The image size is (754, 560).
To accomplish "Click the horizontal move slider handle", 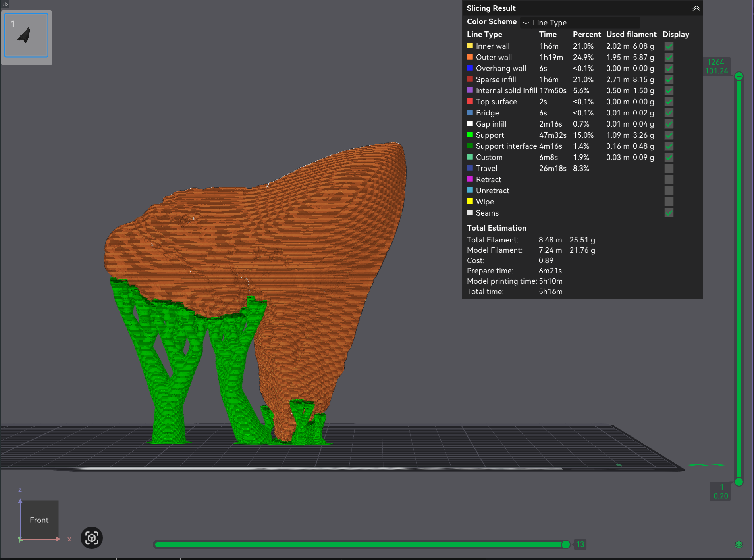I will tap(566, 545).
